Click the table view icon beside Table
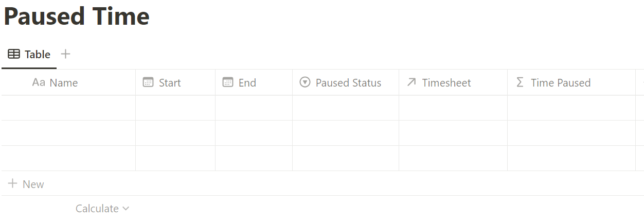The image size is (644, 220). point(14,54)
